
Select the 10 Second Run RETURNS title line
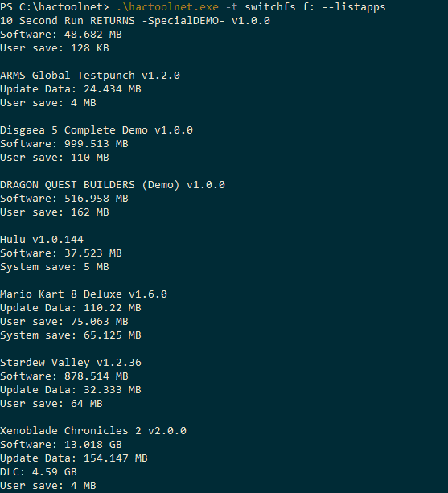click(x=135, y=21)
